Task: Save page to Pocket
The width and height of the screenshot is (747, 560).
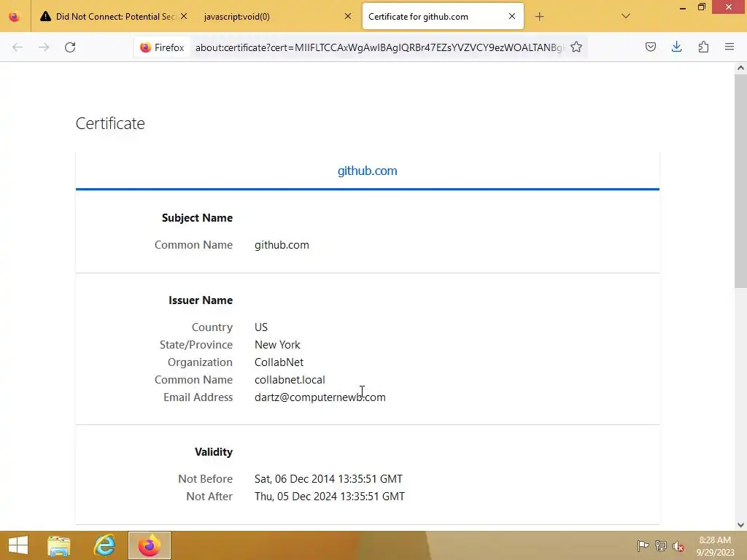Action: pos(650,47)
